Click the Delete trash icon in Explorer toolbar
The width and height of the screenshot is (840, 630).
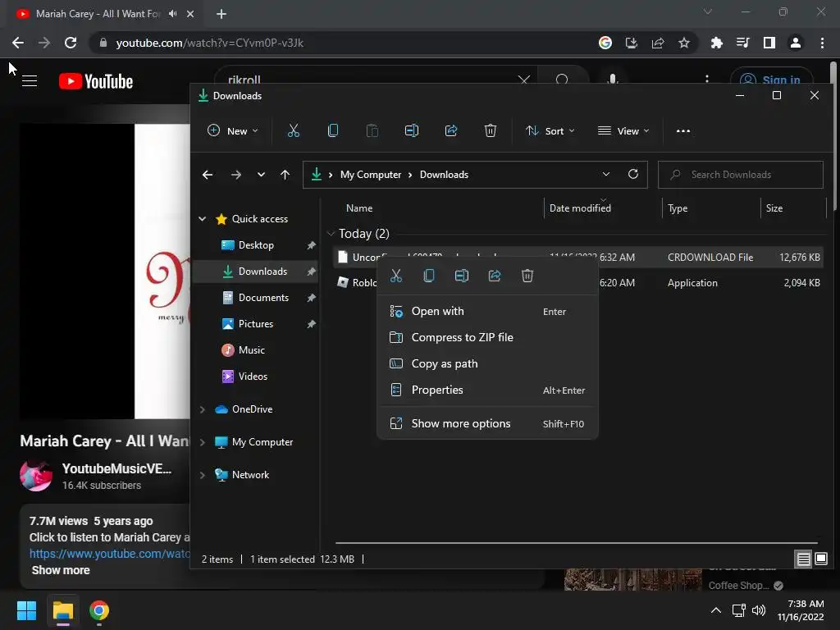[491, 130]
